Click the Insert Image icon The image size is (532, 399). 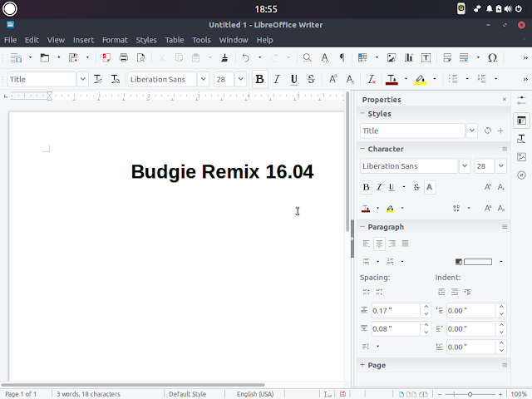point(392,57)
